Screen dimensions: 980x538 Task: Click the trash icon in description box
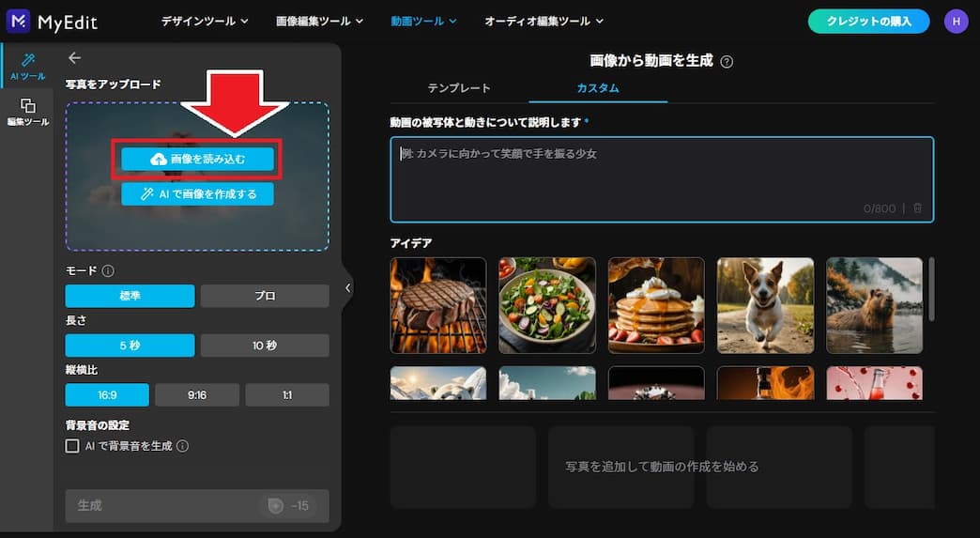click(917, 208)
